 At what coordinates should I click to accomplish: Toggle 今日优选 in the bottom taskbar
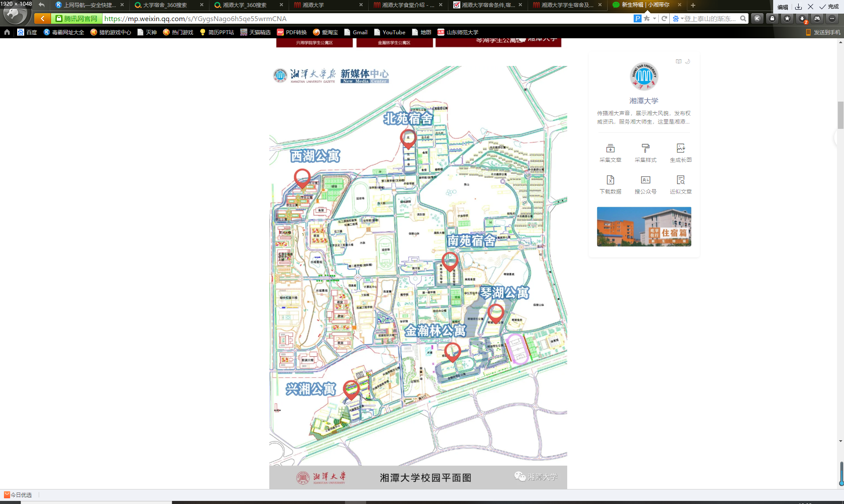pos(18,495)
